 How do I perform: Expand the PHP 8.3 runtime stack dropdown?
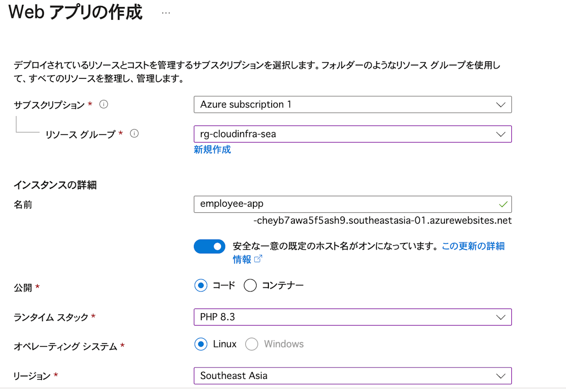[353, 317]
